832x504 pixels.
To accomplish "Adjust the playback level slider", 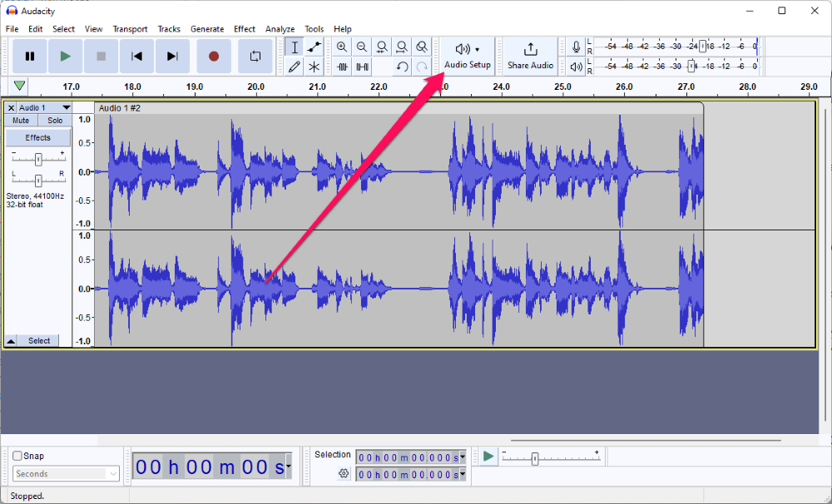I will (691, 67).
